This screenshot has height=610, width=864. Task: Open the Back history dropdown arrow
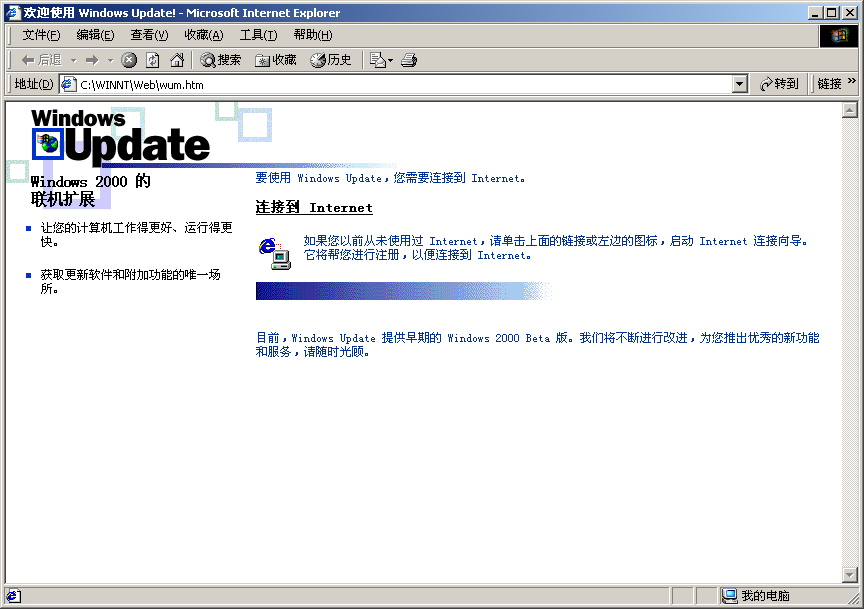click(73, 60)
